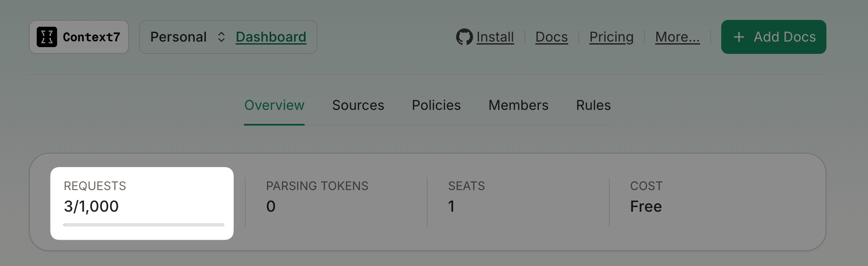
Task: Open the Docs link
Action: point(552,37)
